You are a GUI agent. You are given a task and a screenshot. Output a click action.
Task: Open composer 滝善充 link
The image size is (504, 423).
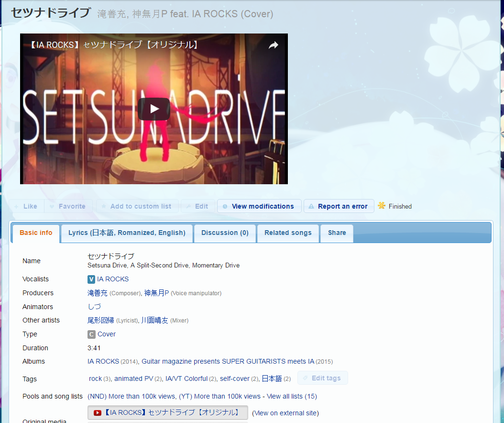(98, 293)
